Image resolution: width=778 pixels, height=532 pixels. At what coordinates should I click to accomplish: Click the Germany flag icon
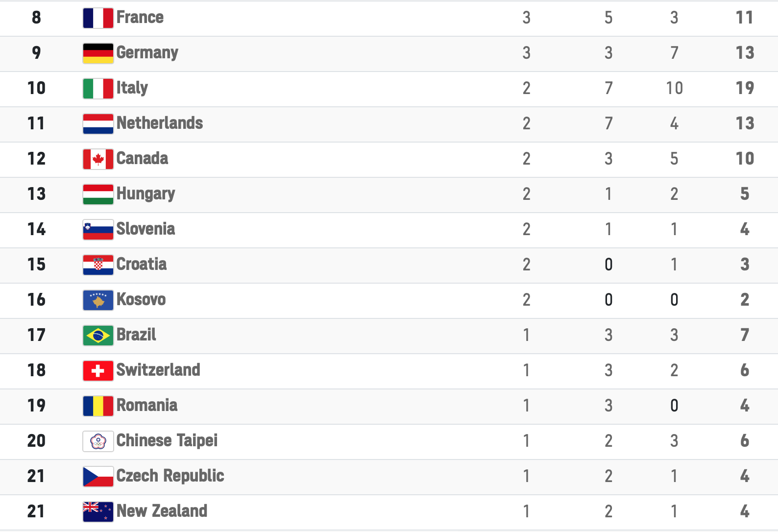click(x=98, y=53)
